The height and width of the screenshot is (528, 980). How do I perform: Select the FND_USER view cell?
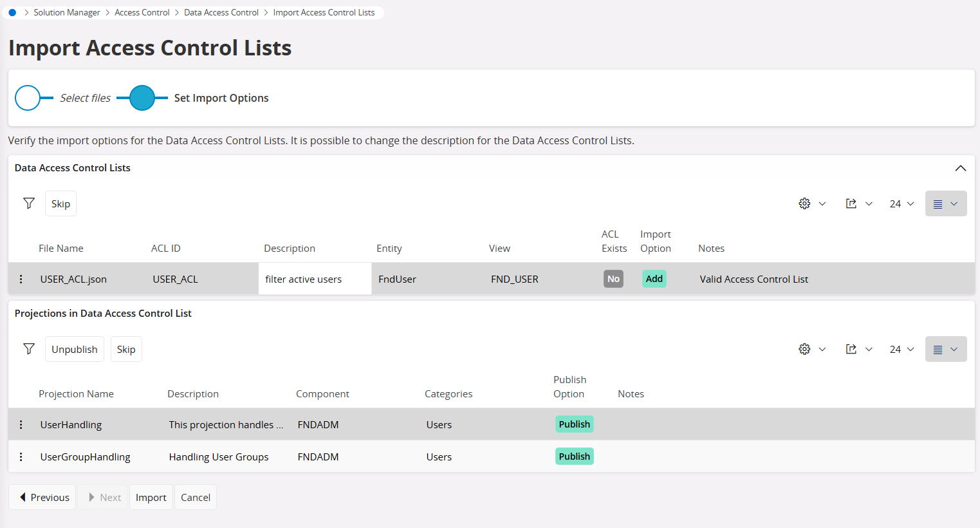click(515, 279)
